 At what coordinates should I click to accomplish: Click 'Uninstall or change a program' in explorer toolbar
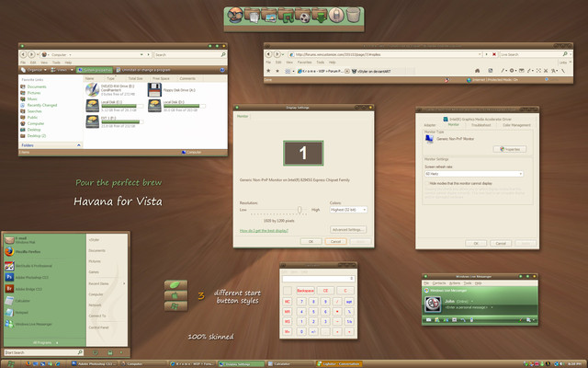[x=143, y=70]
